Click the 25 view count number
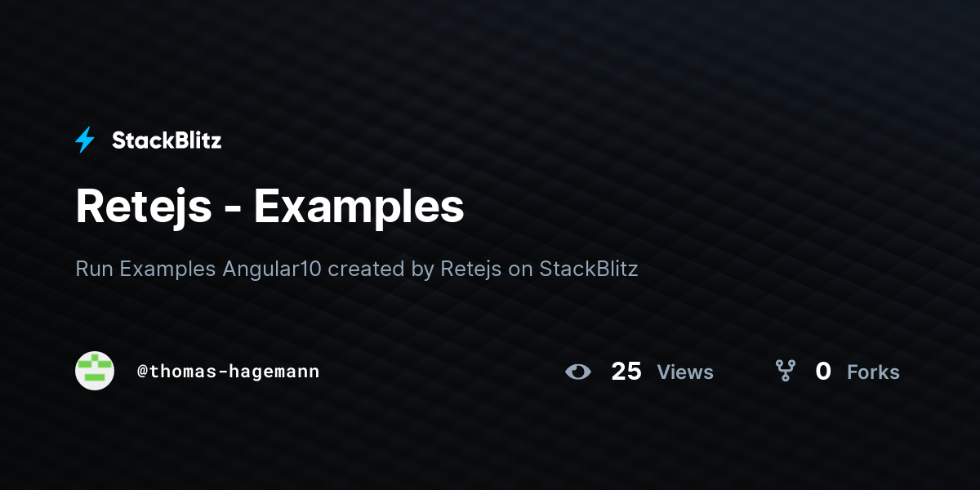980x490 pixels. click(626, 372)
